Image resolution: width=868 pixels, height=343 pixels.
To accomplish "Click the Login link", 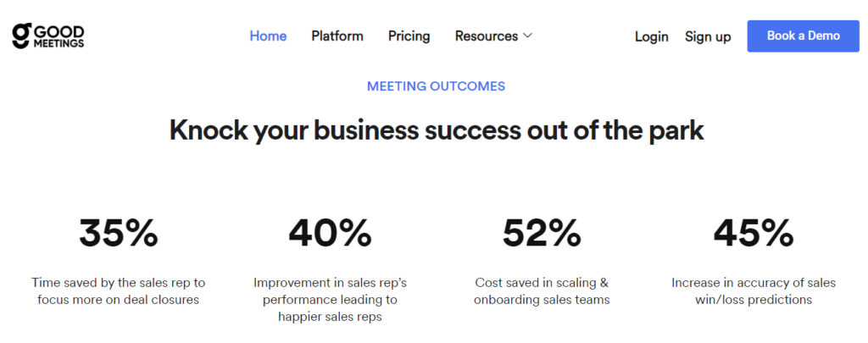I will [652, 37].
